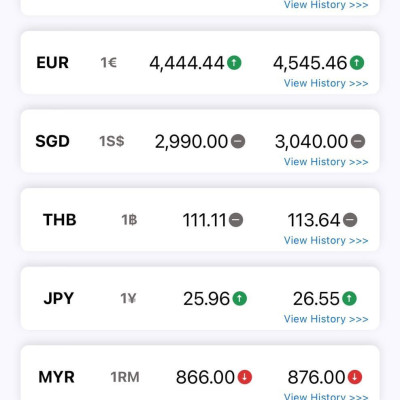Click gray unchanged icon beside 2,990.00
The height and width of the screenshot is (400, 400).
pos(238,141)
